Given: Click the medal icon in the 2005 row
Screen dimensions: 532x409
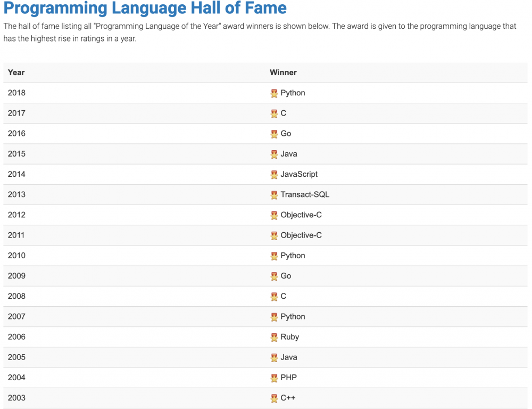Looking at the screenshot, I should point(274,358).
